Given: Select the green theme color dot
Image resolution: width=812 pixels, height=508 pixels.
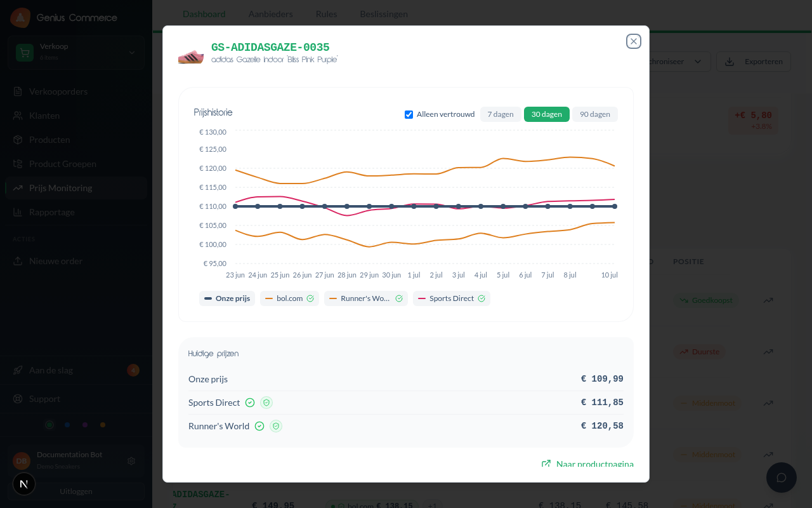Looking at the screenshot, I should pyautogui.click(x=49, y=425).
